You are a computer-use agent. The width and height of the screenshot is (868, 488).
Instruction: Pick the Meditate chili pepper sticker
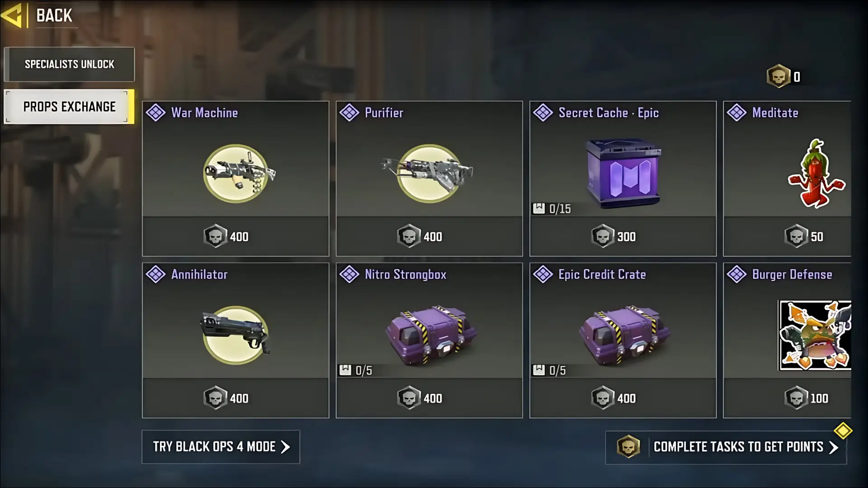tap(816, 174)
